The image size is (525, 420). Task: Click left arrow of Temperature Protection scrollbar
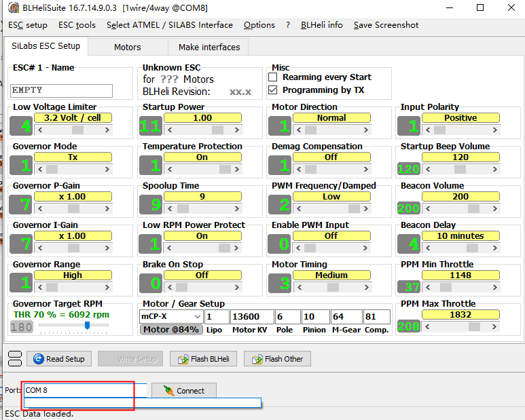click(x=170, y=169)
